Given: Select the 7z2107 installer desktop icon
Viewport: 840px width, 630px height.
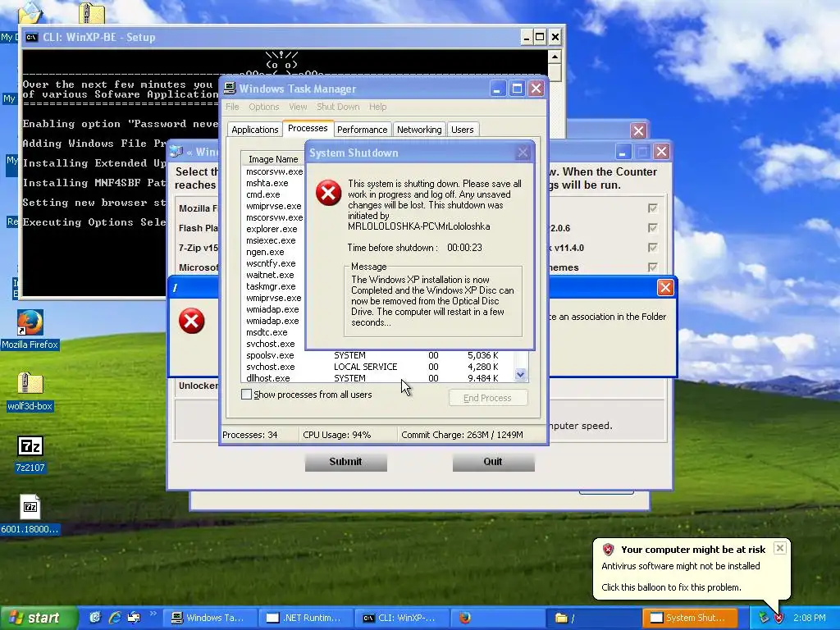Looking at the screenshot, I should click(30, 453).
